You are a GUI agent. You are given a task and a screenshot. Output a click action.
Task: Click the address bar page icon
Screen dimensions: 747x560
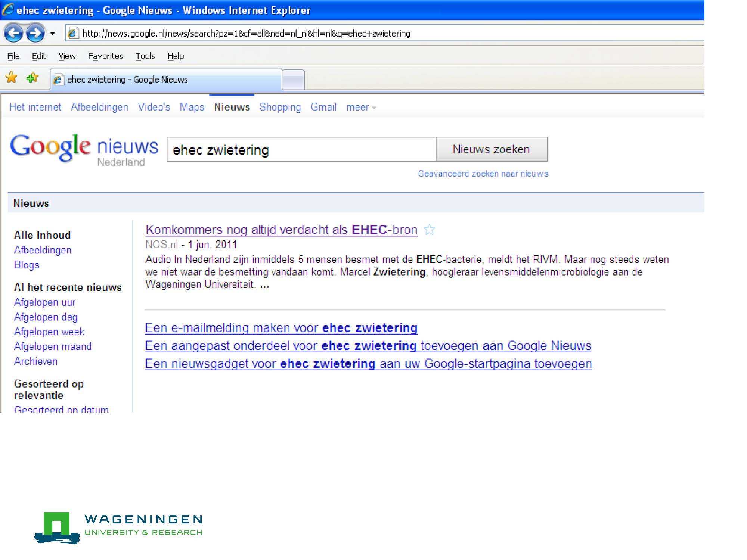(x=73, y=34)
